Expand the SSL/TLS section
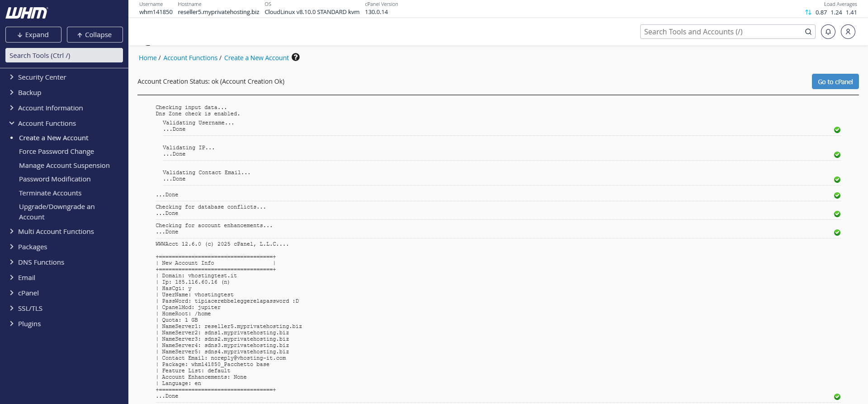The height and width of the screenshot is (404, 868). click(x=30, y=309)
